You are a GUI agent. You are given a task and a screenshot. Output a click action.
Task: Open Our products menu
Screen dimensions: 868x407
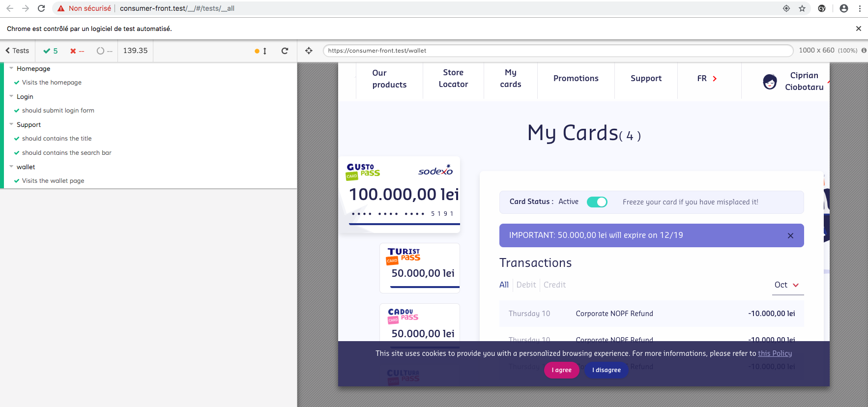[389, 79]
